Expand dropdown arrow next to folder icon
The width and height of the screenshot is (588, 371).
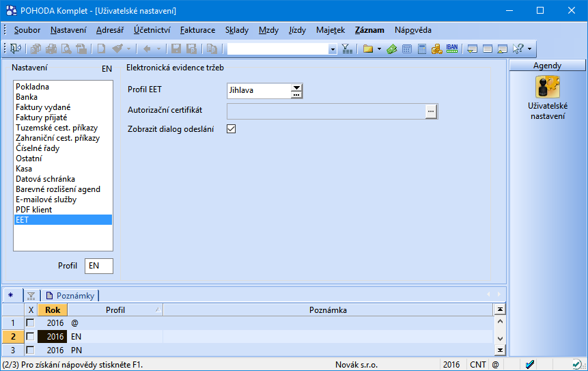pyautogui.click(x=379, y=49)
